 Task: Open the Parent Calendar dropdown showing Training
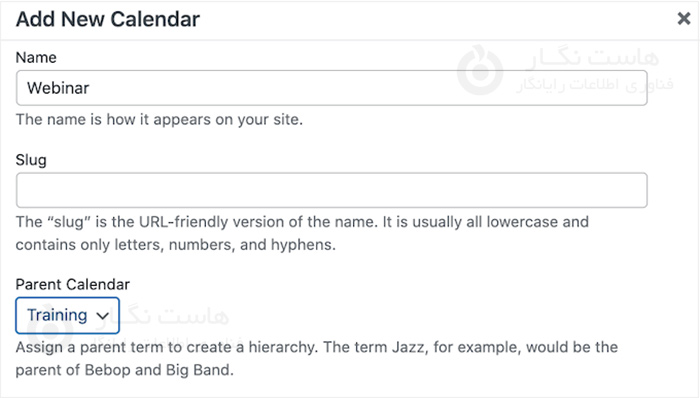click(67, 315)
